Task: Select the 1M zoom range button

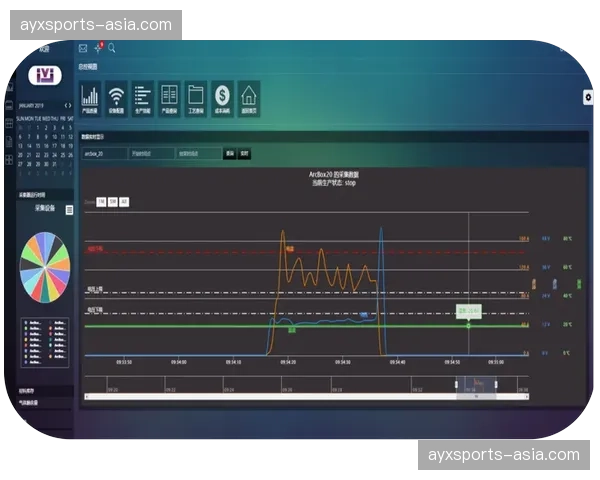Action: [x=101, y=201]
